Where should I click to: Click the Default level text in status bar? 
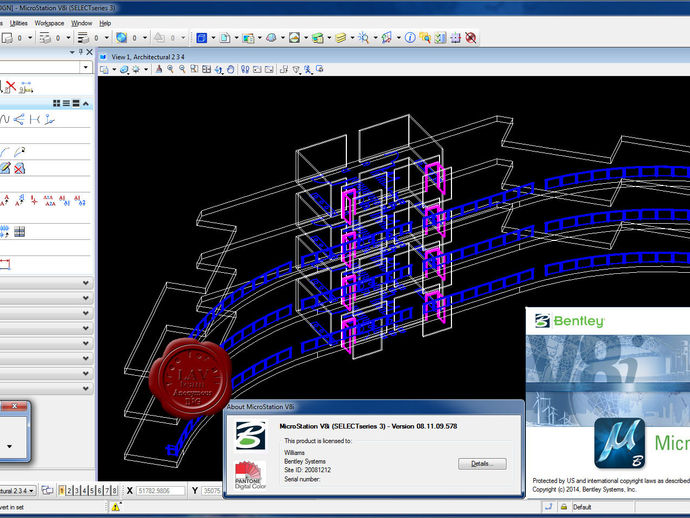pos(582,507)
